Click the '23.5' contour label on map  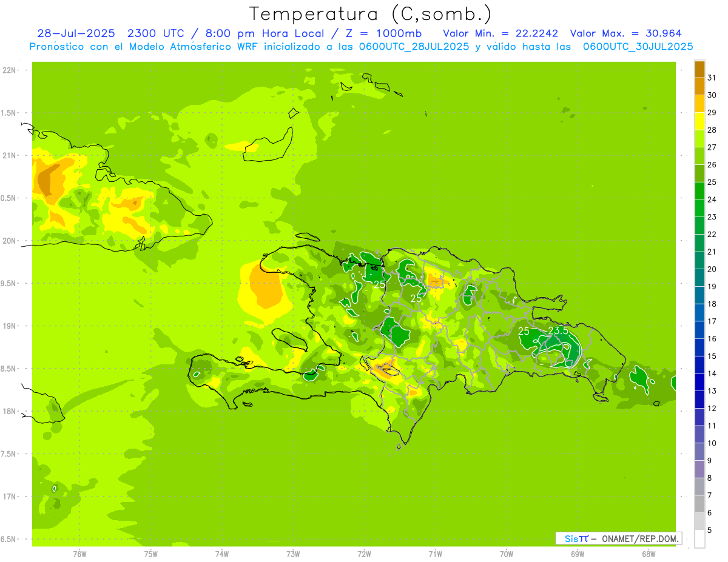[558, 331]
